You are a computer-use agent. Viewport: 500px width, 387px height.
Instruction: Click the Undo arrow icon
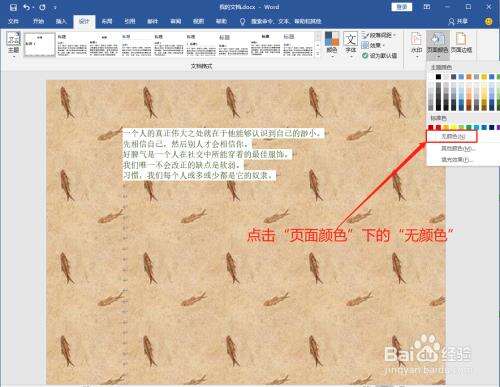pyautogui.click(x=27, y=7)
